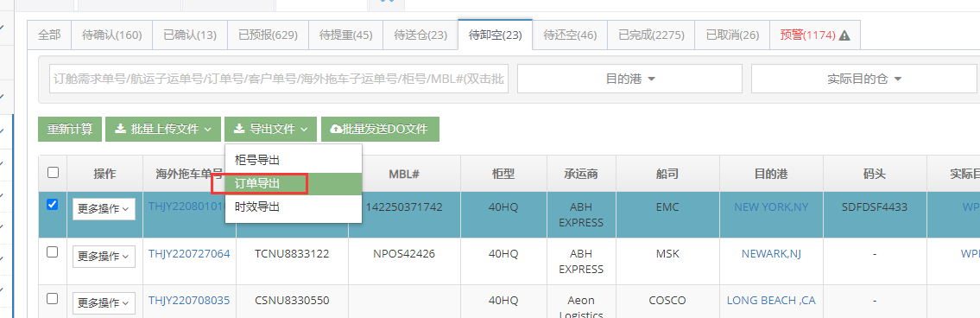Select cell CSNU8330550
Image resolution: width=980 pixels, height=318 pixels.
(x=292, y=301)
